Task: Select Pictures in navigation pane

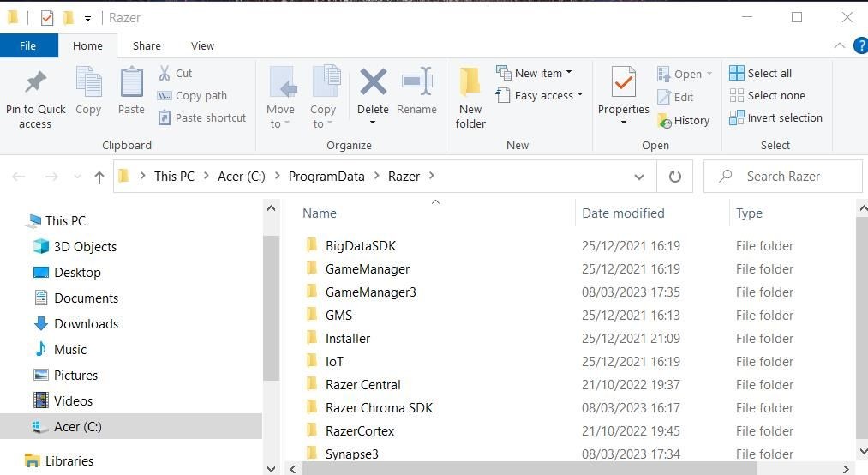Action: [75, 376]
